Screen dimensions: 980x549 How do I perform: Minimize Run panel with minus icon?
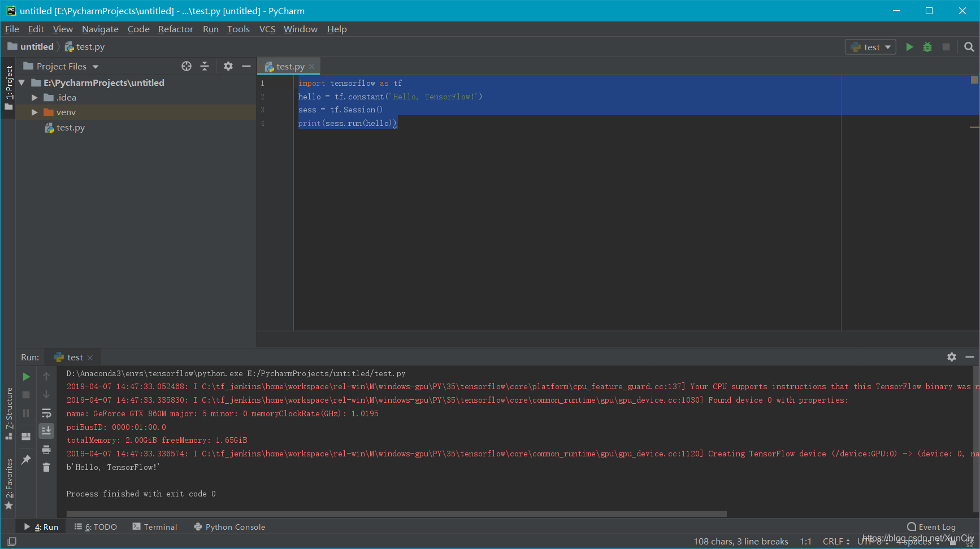click(970, 357)
